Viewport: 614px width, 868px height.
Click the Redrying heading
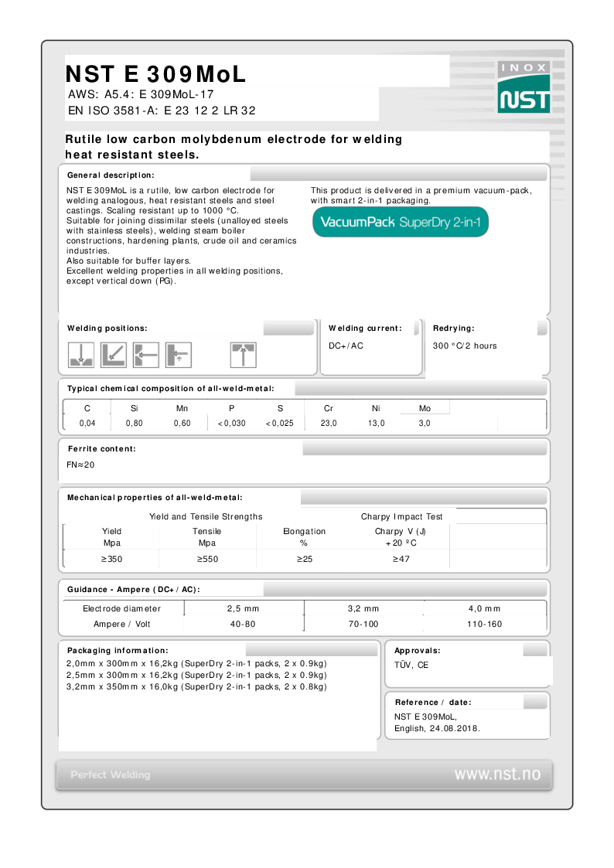[x=453, y=328]
